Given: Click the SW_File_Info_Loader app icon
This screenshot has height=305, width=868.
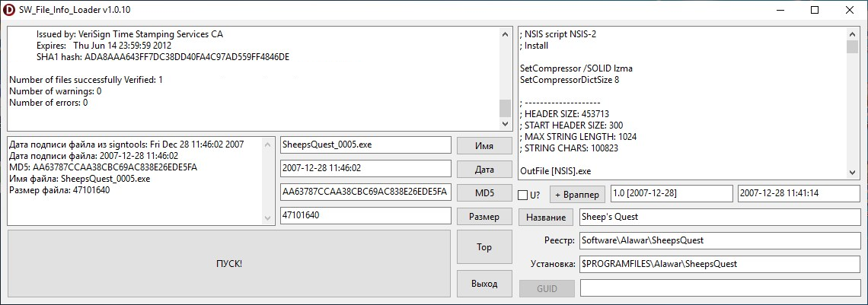Looking at the screenshot, I should (9, 10).
